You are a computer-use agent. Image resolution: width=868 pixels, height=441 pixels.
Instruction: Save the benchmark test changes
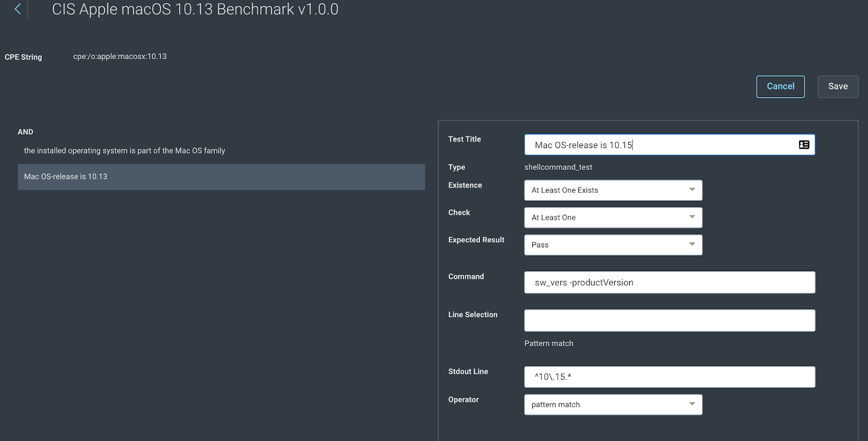(x=838, y=87)
